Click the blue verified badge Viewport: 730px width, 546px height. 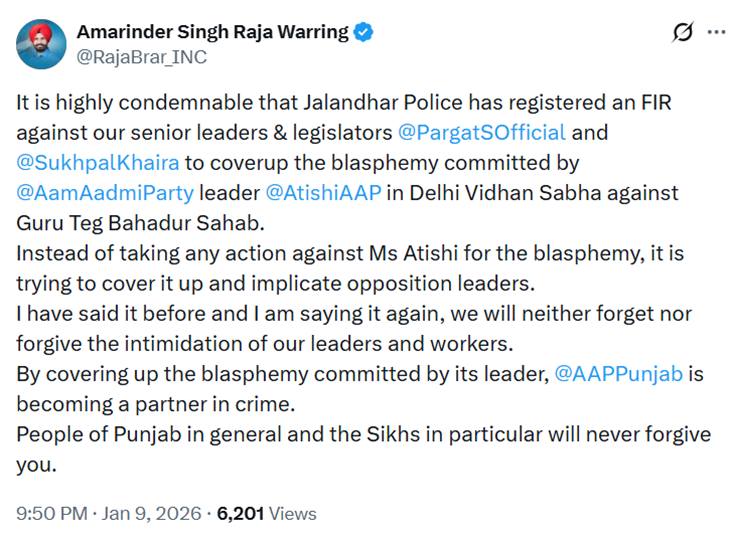point(364,32)
